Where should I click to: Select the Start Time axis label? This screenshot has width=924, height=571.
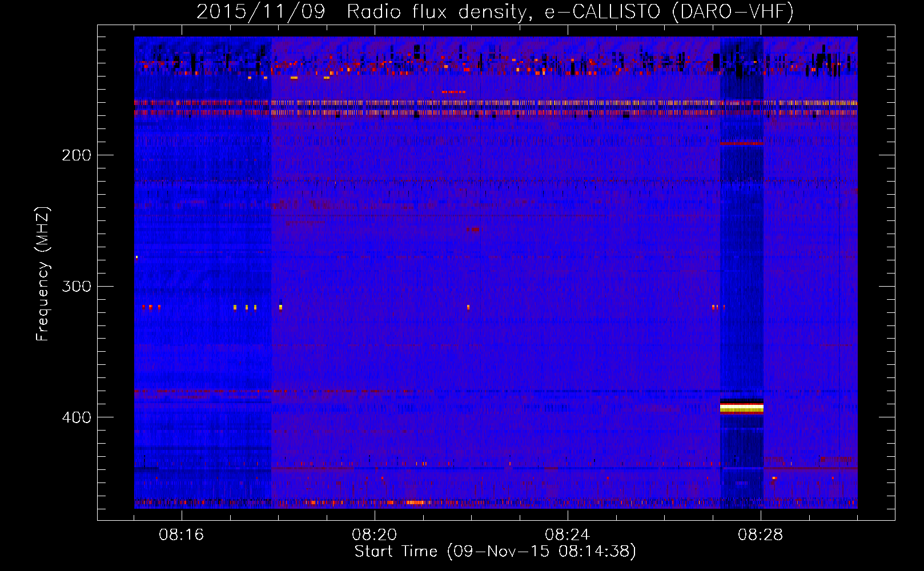click(495, 552)
